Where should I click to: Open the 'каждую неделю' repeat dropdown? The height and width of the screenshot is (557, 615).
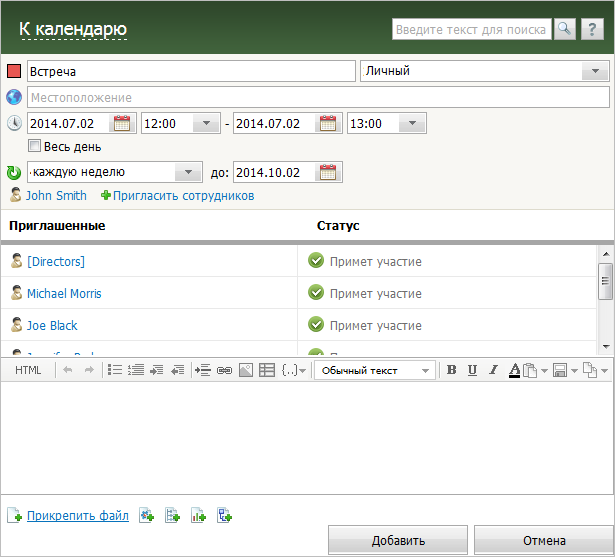click(188, 172)
